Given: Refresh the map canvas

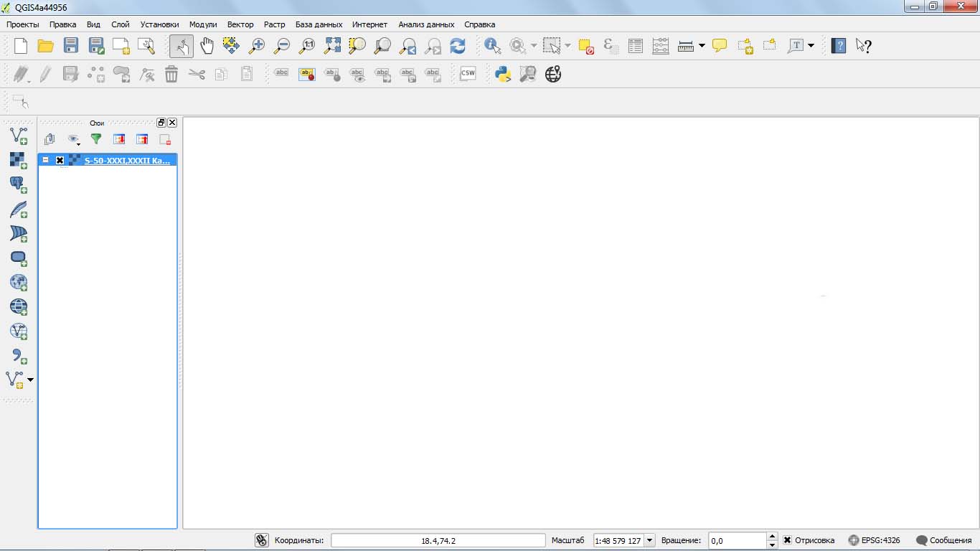Looking at the screenshot, I should coord(458,47).
